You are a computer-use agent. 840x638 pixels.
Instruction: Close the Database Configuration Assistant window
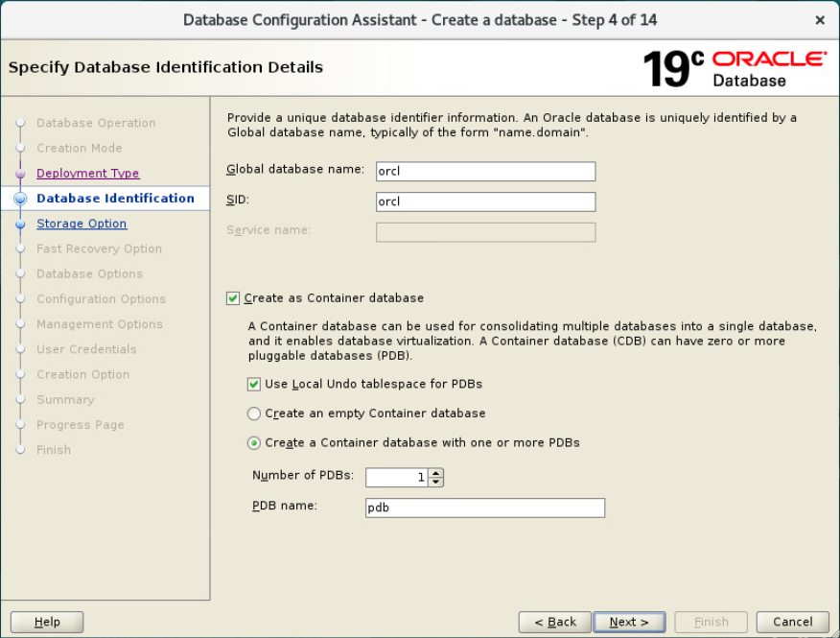[x=820, y=20]
